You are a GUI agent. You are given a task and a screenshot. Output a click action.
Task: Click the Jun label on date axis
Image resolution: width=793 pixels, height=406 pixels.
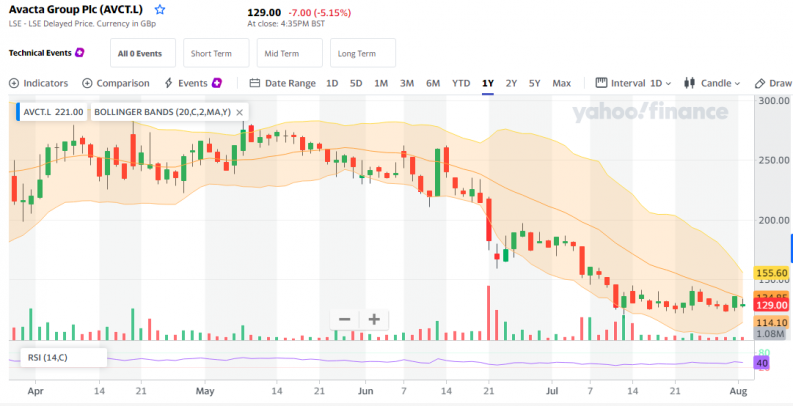pos(365,391)
